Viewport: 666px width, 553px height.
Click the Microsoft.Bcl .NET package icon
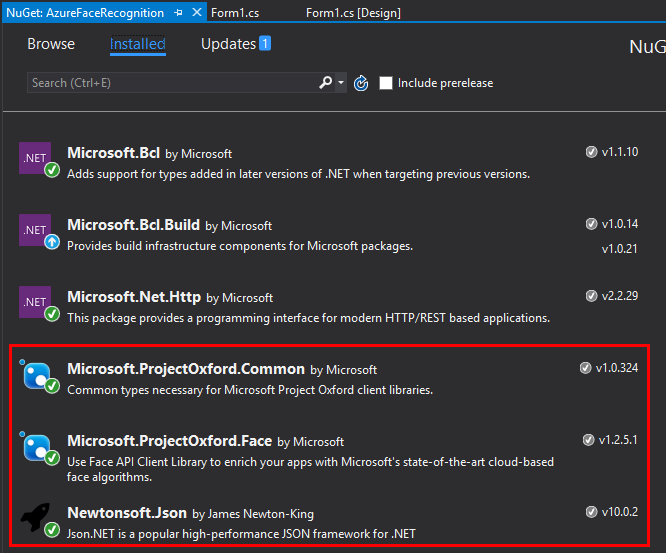[x=35, y=158]
